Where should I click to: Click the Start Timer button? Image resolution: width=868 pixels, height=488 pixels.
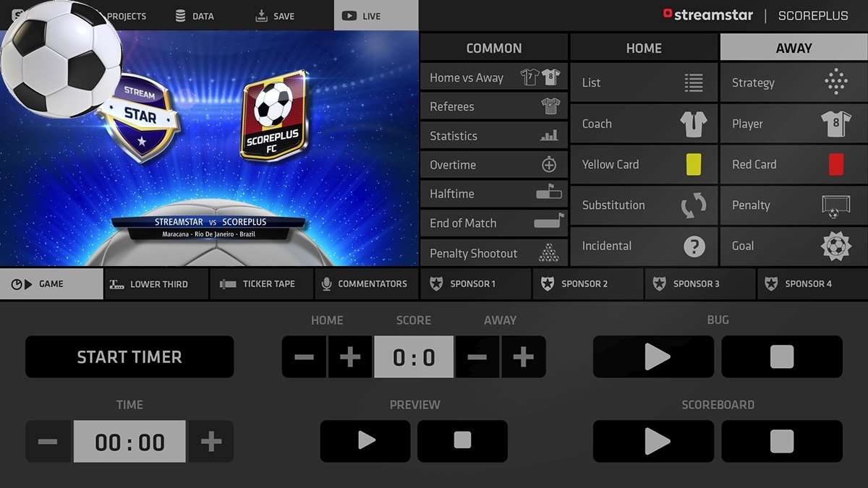click(129, 356)
